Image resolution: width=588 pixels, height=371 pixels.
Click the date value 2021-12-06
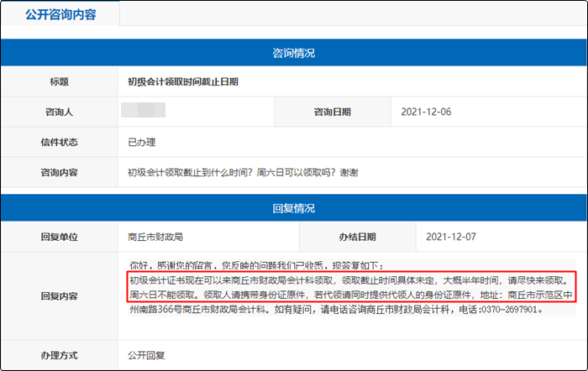(x=426, y=112)
